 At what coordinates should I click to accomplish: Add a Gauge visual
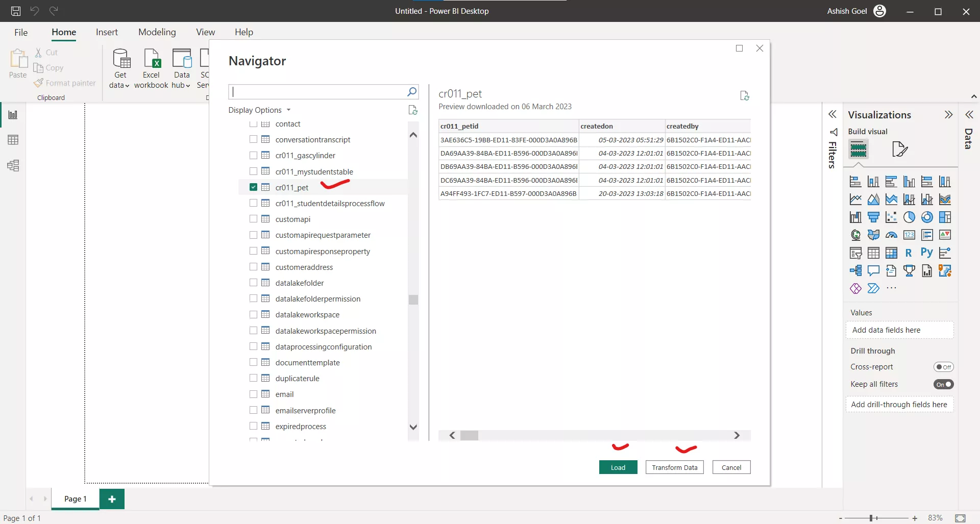[x=892, y=235]
